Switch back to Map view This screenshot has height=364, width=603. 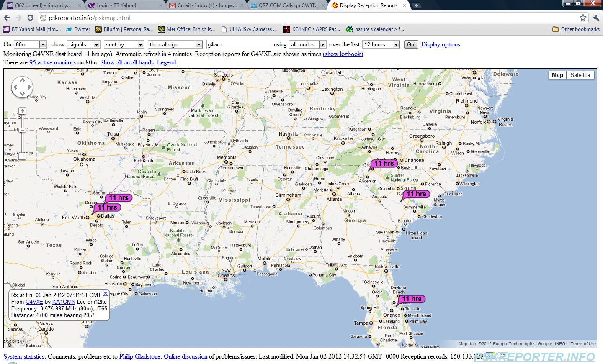coord(557,75)
